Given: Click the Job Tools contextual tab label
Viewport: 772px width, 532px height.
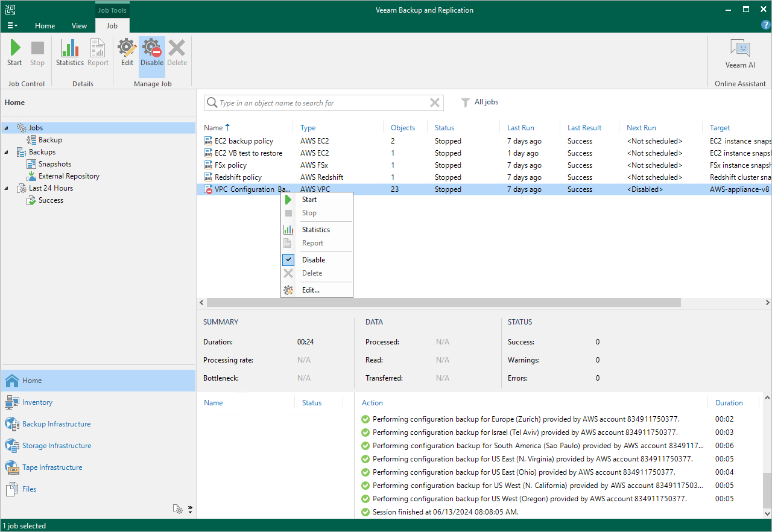Looking at the screenshot, I should click(x=112, y=10).
